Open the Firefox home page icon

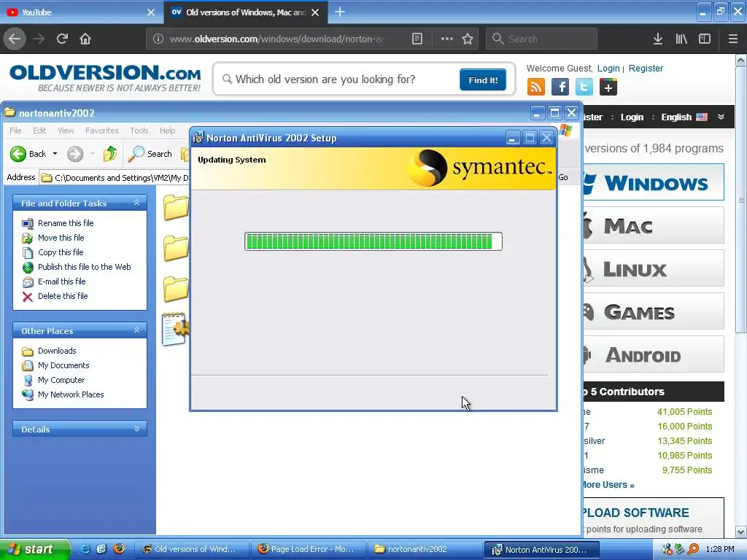(x=85, y=39)
